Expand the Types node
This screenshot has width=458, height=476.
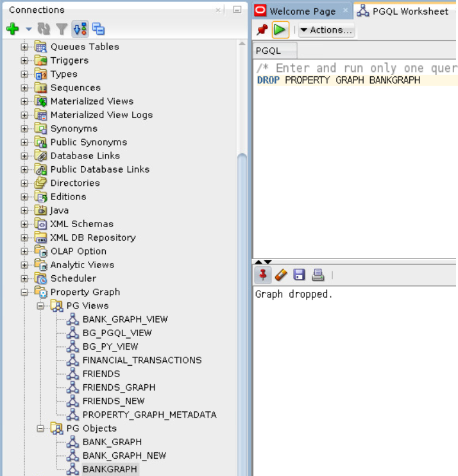pyautogui.click(x=24, y=74)
